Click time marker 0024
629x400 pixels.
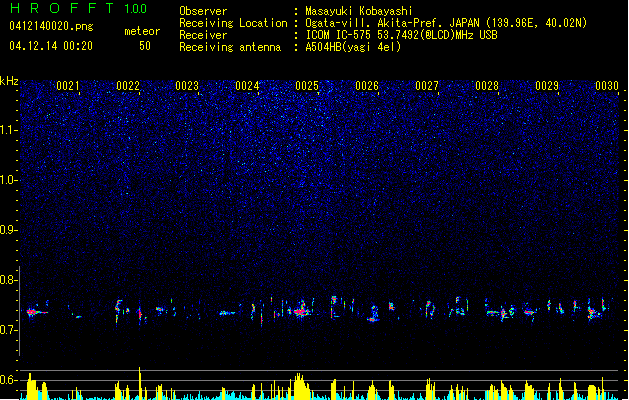[247, 86]
